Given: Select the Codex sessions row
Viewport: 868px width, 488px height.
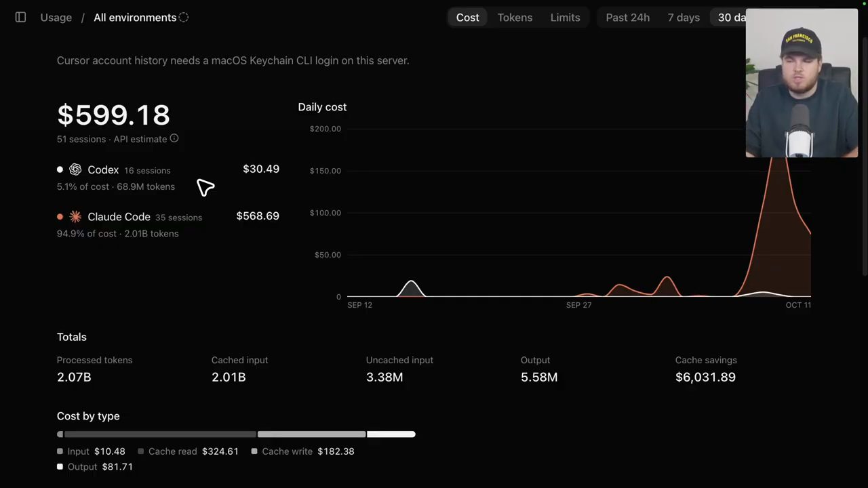Looking at the screenshot, I should pos(168,178).
